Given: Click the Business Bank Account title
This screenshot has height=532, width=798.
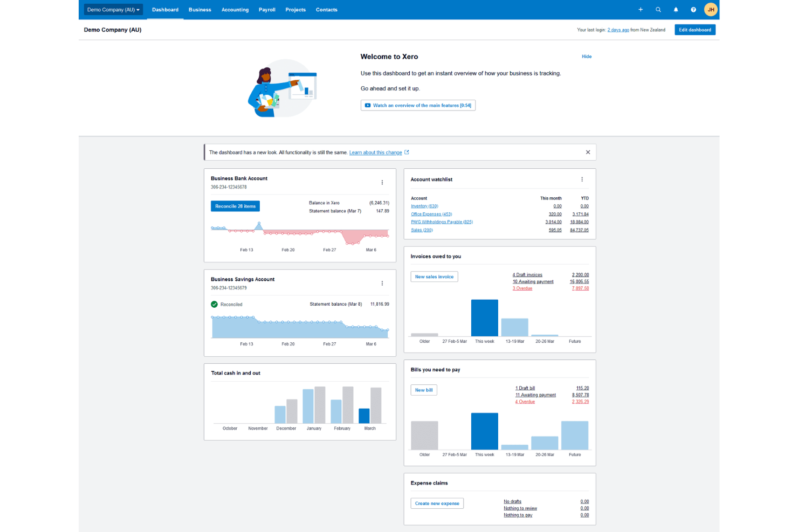Looking at the screenshot, I should coord(239,178).
